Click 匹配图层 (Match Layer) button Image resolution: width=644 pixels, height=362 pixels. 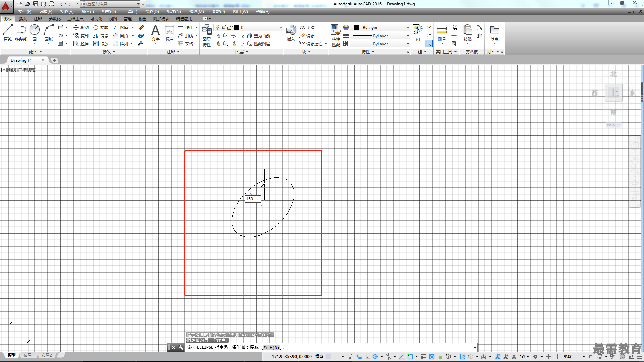click(259, 44)
